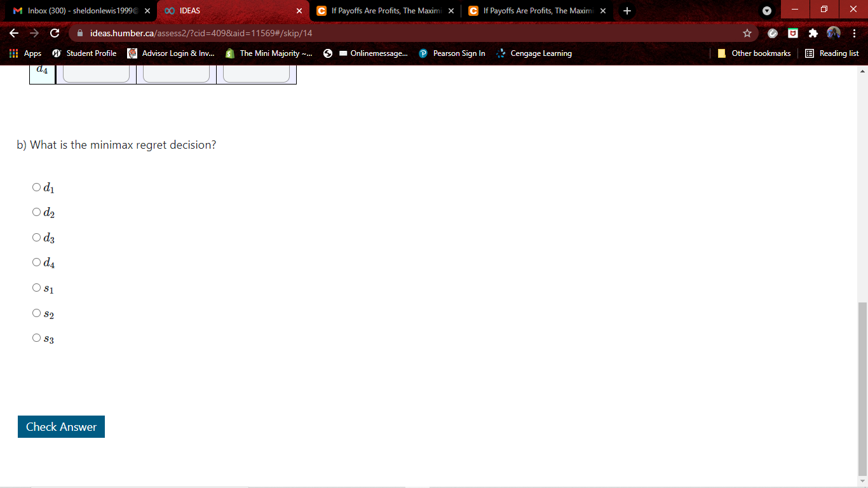
Task: View site lock information
Action: (80, 33)
